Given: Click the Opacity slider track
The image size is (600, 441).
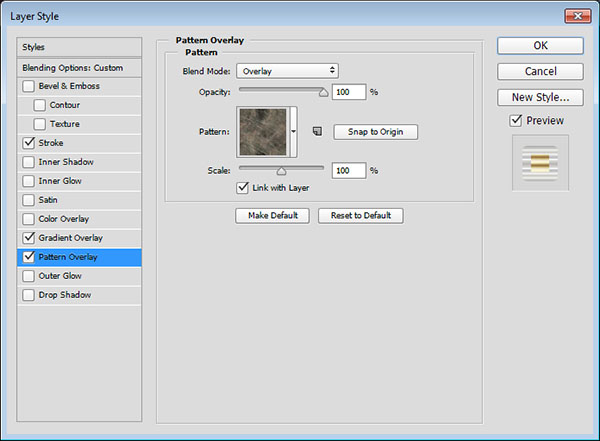Looking at the screenshot, I should click(x=280, y=91).
